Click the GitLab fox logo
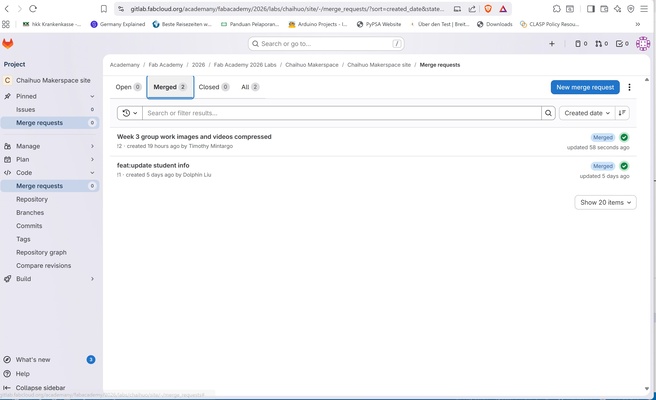Viewport: 656px width, 400px height. [x=8, y=43]
